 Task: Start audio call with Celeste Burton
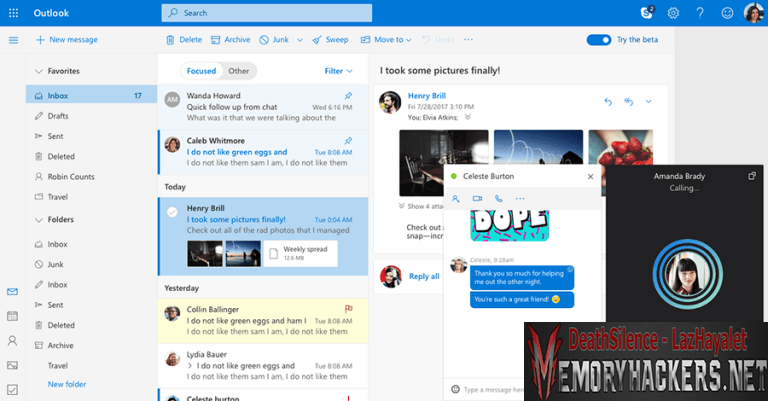499,198
